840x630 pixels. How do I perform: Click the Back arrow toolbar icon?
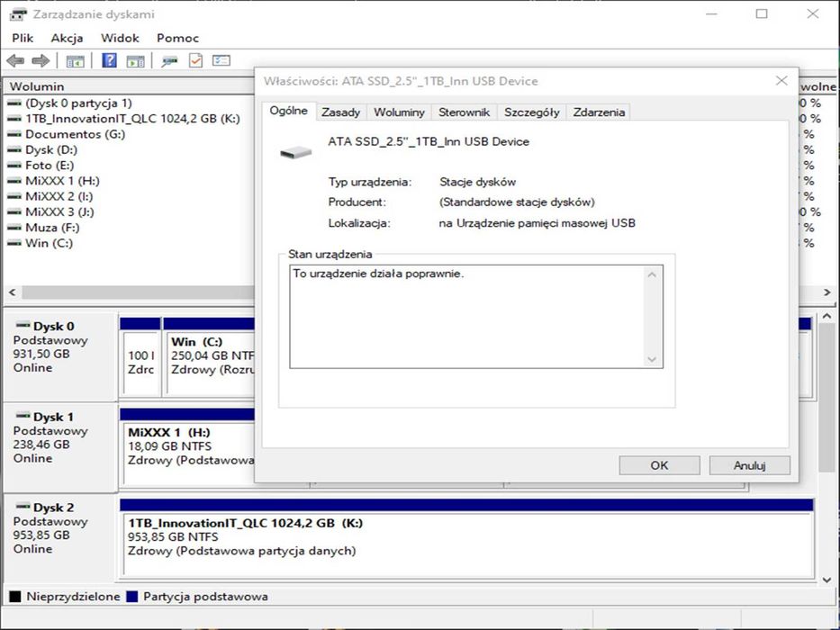(15, 60)
